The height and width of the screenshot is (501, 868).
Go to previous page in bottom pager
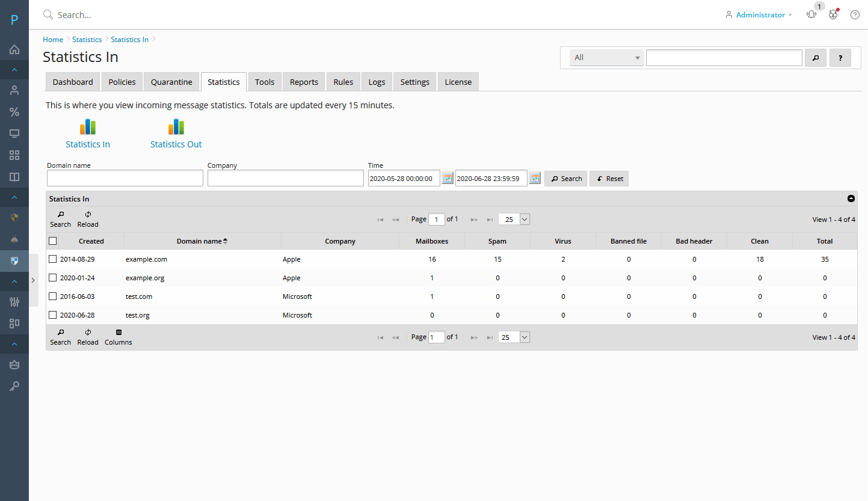(396, 337)
